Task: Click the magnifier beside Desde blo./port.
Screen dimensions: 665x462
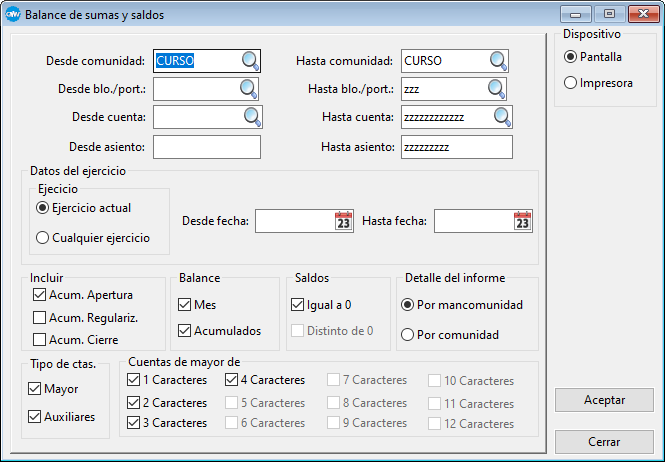Action: click(248, 88)
